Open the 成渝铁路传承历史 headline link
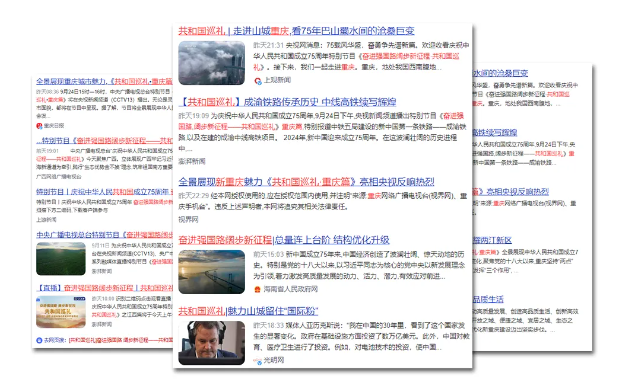 click(x=287, y=102)
